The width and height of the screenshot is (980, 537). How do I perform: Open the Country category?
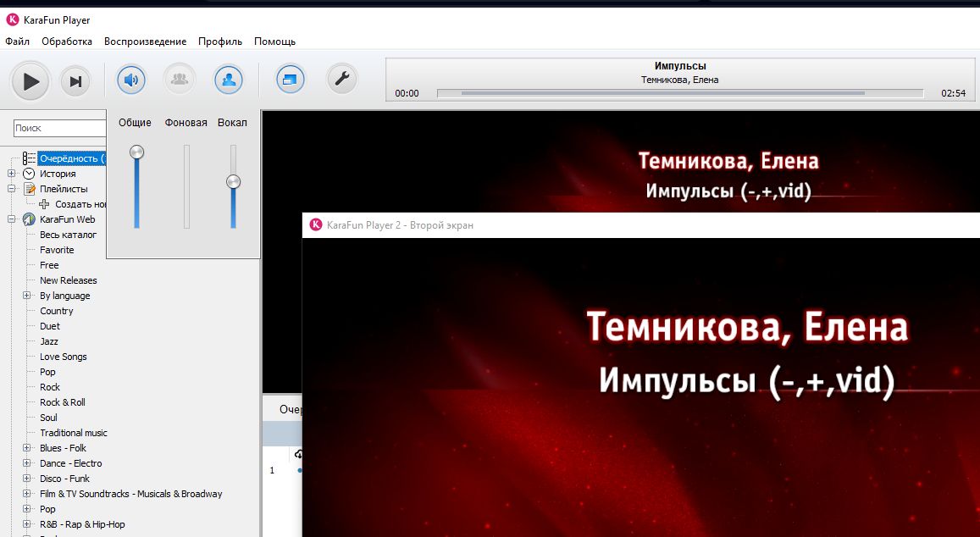tap(56, 311)
